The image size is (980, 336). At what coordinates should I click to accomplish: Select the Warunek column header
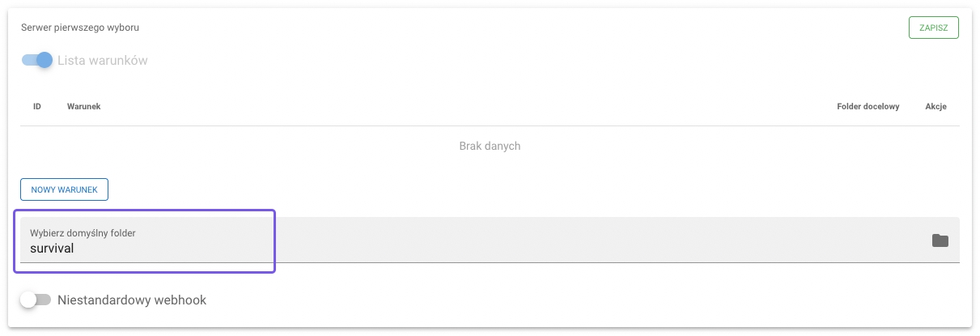coord(84,107)
